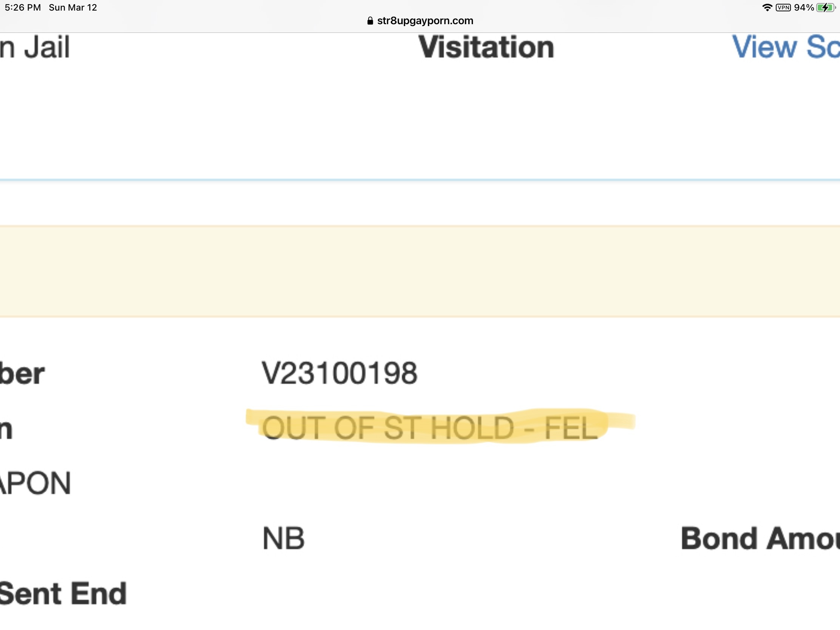Tap the battery charging icon
Viewport: 840px width, 630px height.
(x=825, y=8)
